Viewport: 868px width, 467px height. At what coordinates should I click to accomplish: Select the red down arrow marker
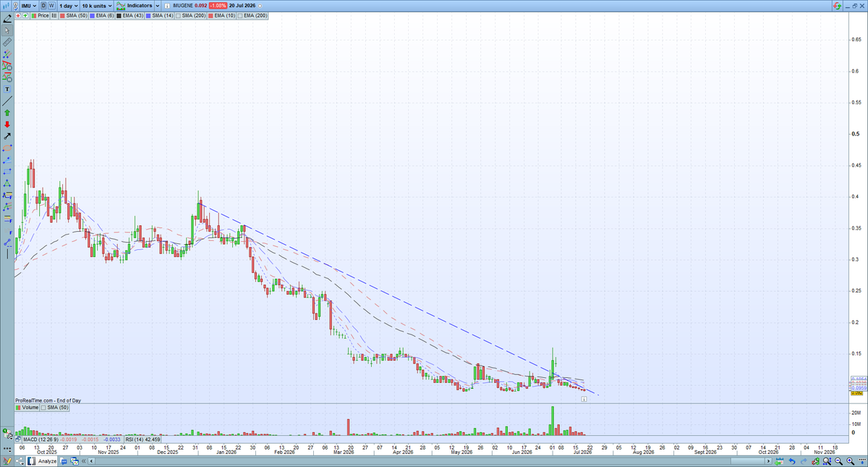7,124
